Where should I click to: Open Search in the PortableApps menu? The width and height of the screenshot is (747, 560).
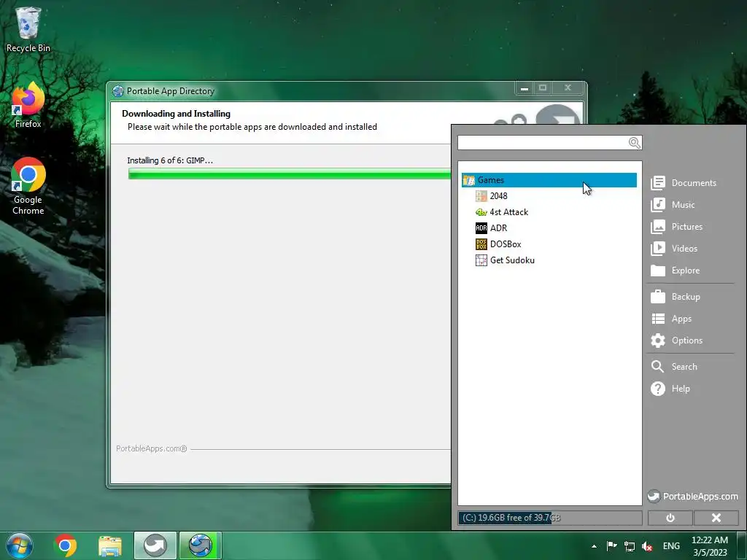674,367
